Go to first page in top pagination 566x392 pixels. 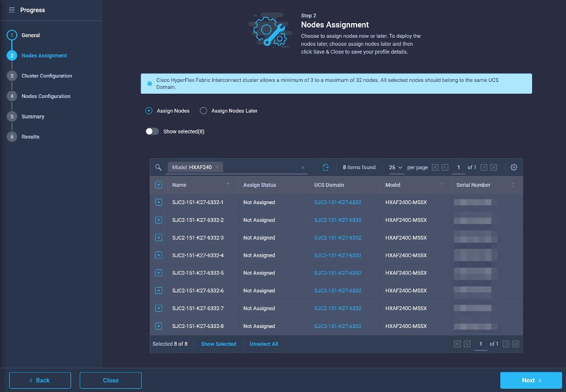tap(435, 167)
